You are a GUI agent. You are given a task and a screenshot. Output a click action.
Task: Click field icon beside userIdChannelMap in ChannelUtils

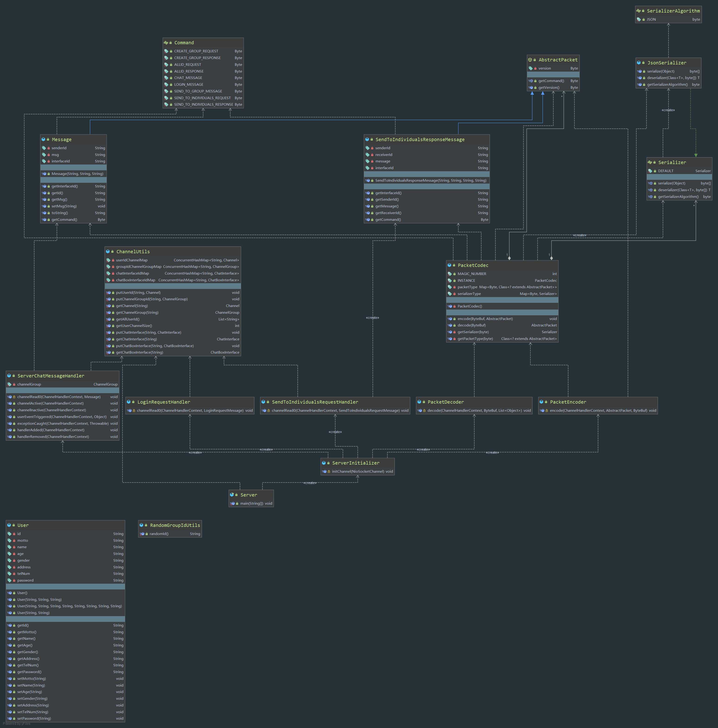pyautogui.click(x=108, y=260)
